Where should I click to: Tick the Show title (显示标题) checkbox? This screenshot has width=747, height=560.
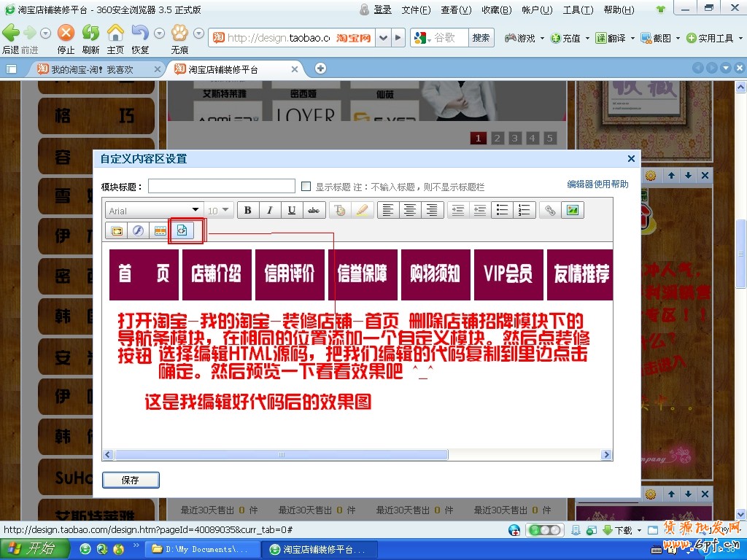(306, 186)
